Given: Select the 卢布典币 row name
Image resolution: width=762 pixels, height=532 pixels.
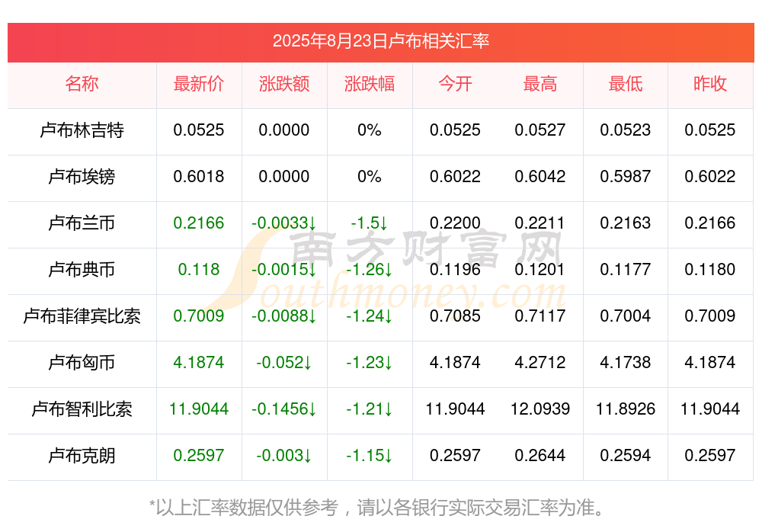Looking at the screenshot, I should (x=82, y=269).
